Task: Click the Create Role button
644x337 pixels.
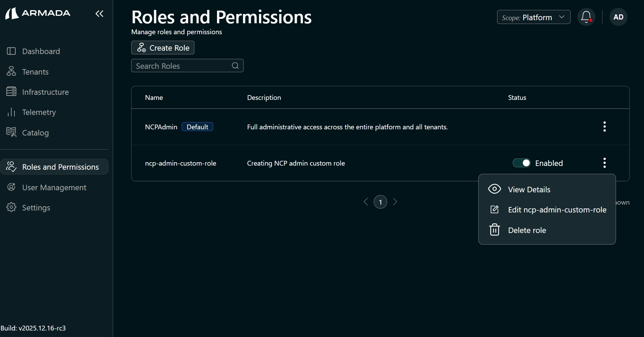Action: tap(163, 48)
